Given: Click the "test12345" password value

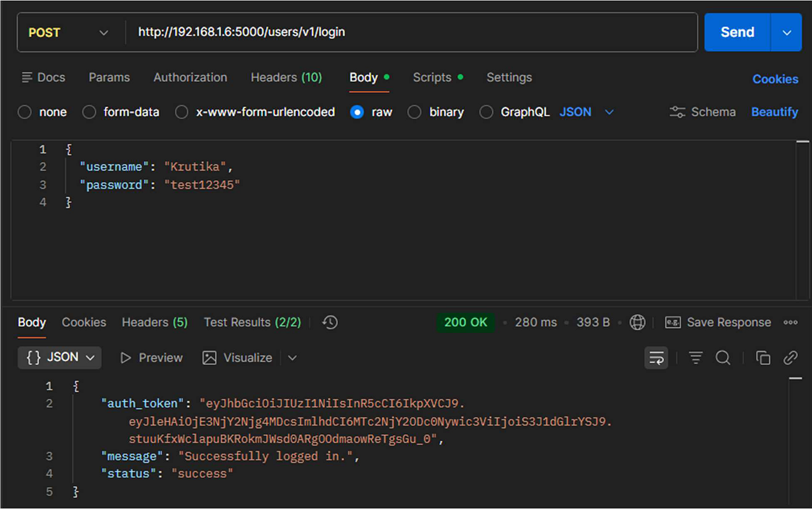Looking at the screenshot, I should [x=202, y=185].
